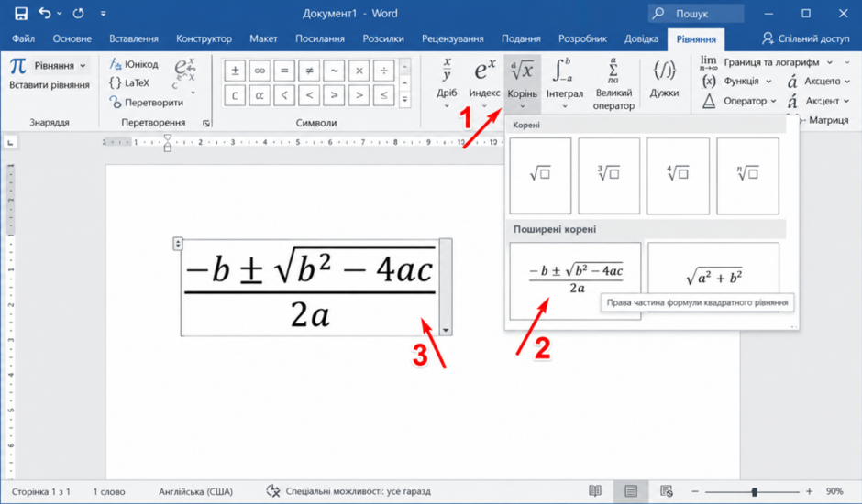
Task: Switch to the Основне tab
Action: coord(72,38)
